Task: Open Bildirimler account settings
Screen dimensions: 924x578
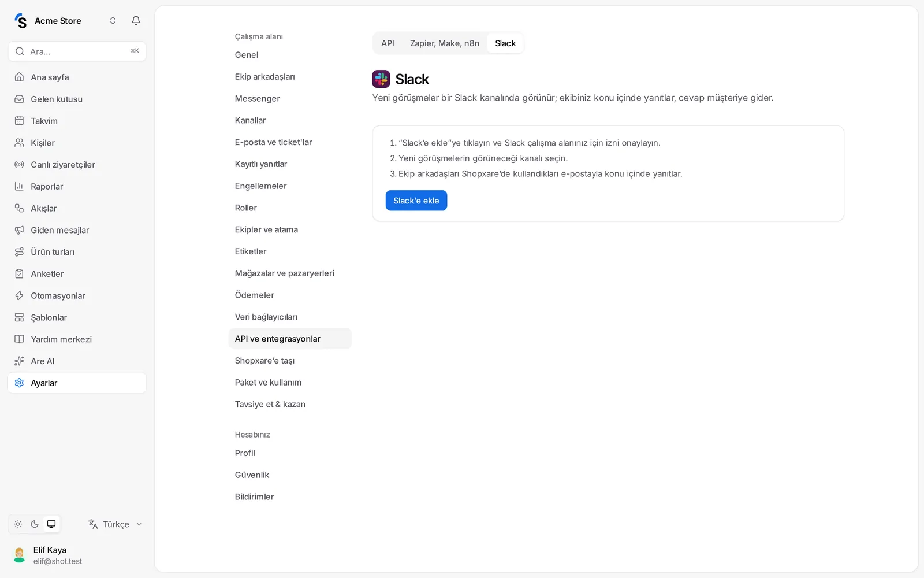Action: pos(290,497)
